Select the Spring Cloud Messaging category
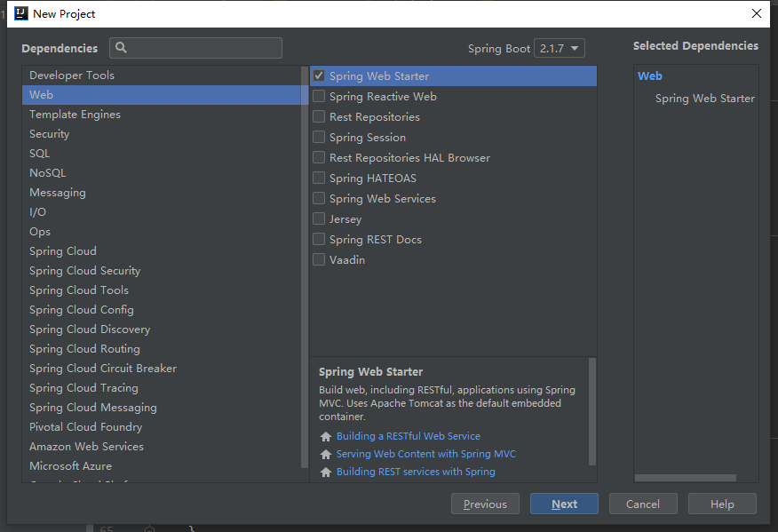The height and width of the screenshot is (532, 778). [162, 408]
